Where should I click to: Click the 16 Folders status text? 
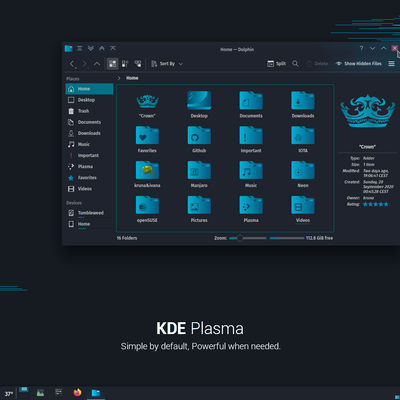pyautogui.click(x=127, y=238)
